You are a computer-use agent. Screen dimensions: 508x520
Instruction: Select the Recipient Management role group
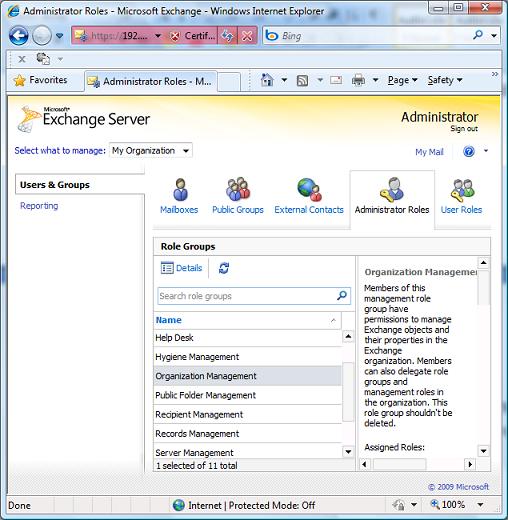tap(247, 415)
